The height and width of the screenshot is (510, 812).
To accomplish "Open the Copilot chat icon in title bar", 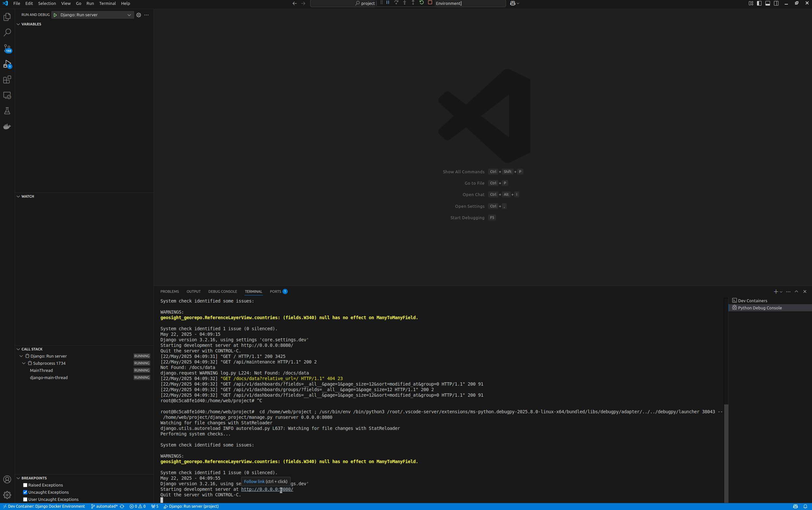I will [512, 3].
